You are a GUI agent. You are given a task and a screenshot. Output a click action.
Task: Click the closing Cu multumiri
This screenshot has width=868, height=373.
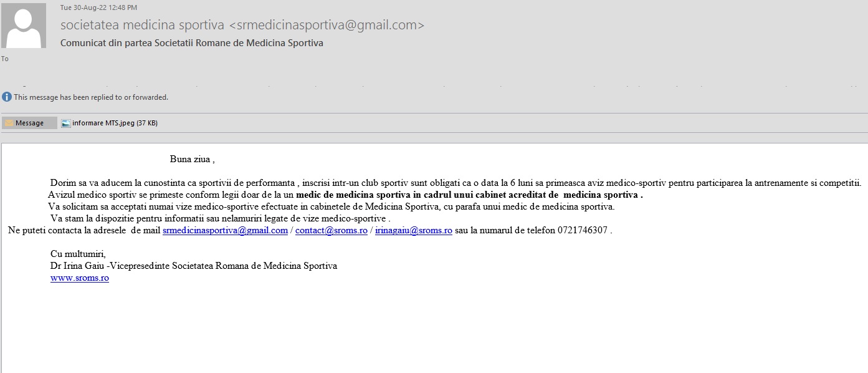coord(78,253)
